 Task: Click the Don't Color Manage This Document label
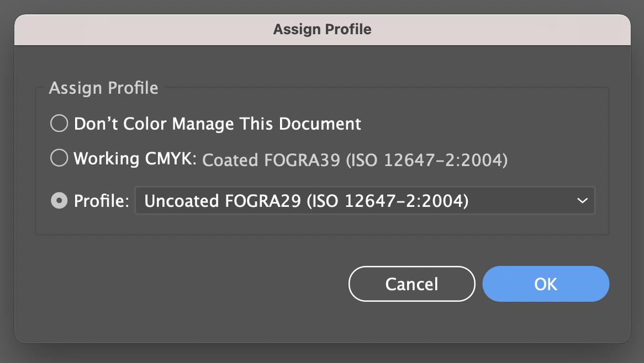(x=218, y=124)
